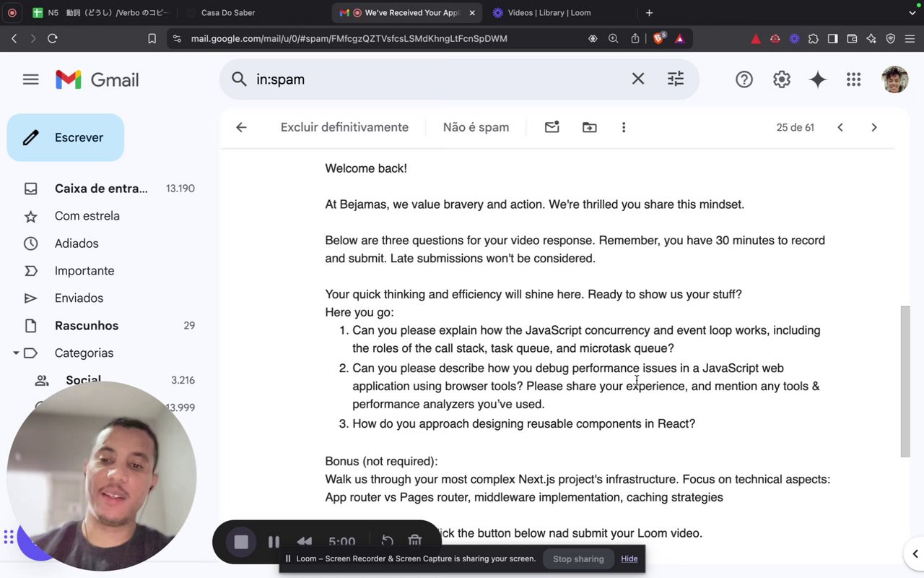The image size is (924, 578).
Task: Open more actions three-dot menu
Action: tap(624, 127)
